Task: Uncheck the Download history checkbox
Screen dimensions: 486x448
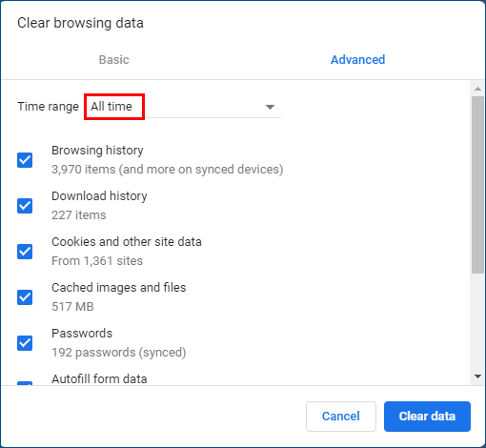Action: (x=25, y=206)
